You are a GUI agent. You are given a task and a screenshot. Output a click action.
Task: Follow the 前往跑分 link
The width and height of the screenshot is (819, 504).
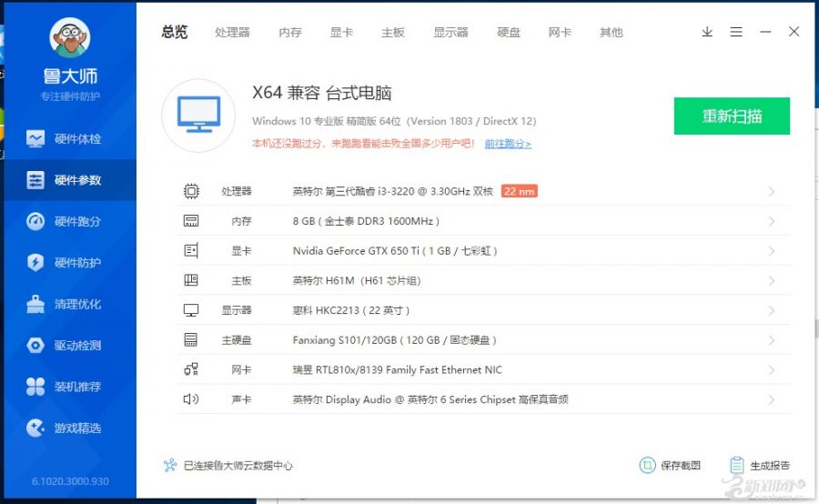tap(508, 144)
